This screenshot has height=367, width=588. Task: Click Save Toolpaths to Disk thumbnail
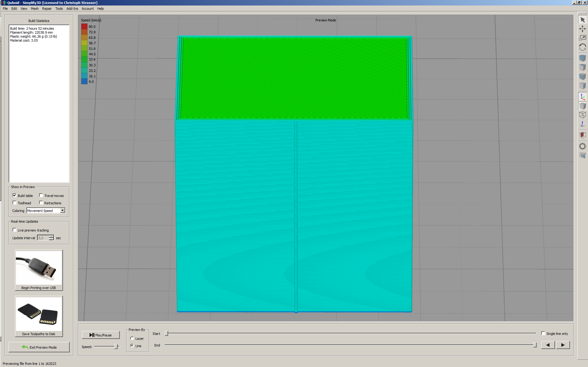click(39, 317)
